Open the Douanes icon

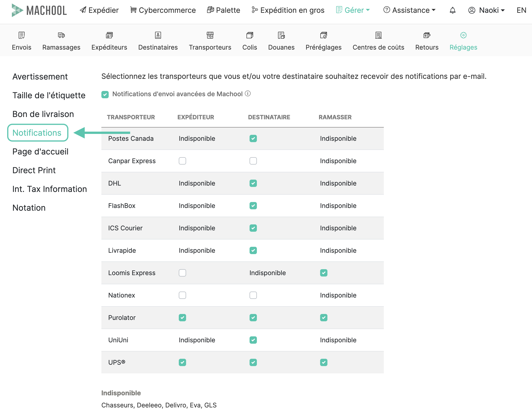281,35
